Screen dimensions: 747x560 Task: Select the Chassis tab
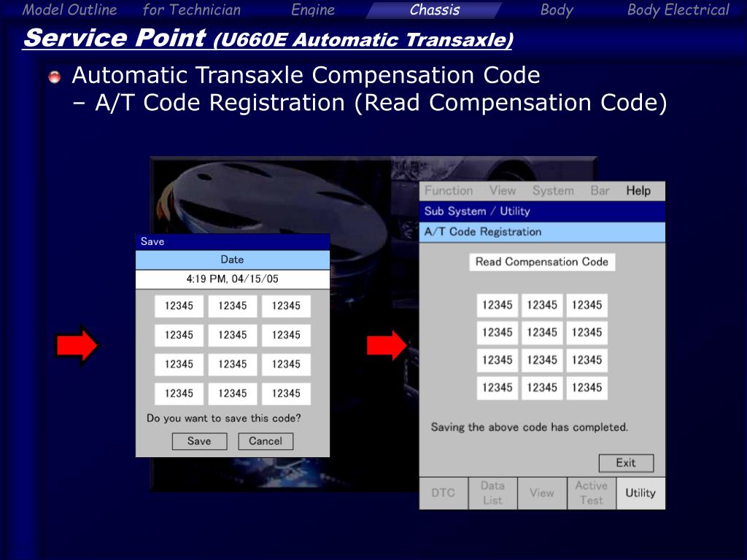(x=435, y=9)
